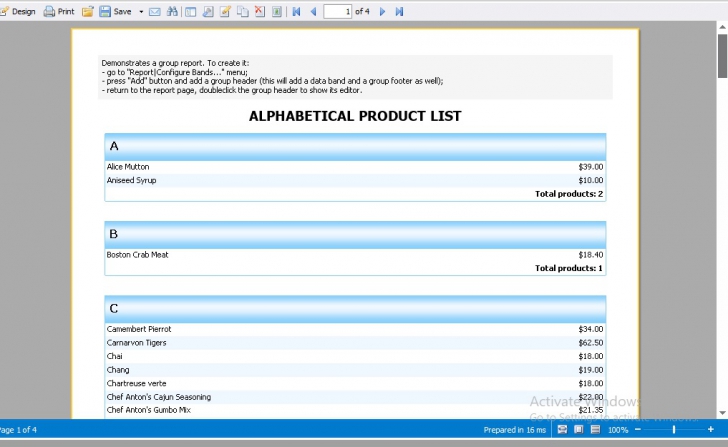Click the vertical scrollbar thumb
The height and width of the screenshot is (447, 728).
tap(722, 56)
